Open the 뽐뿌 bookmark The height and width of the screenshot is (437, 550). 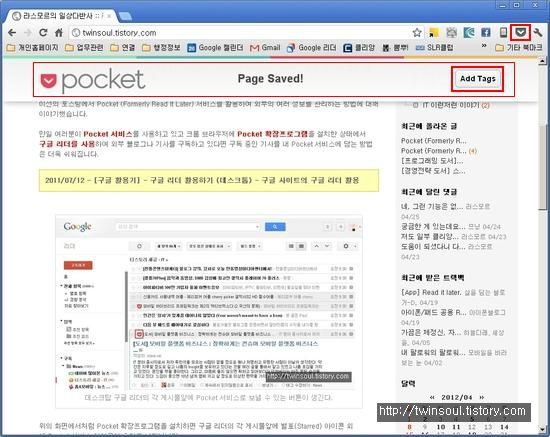395,48
